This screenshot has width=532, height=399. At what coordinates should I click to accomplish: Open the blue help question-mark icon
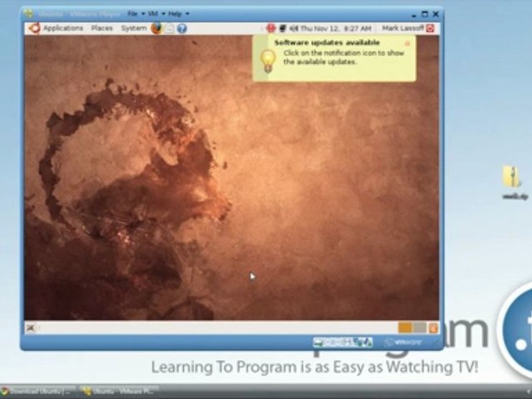click(182, 28)
